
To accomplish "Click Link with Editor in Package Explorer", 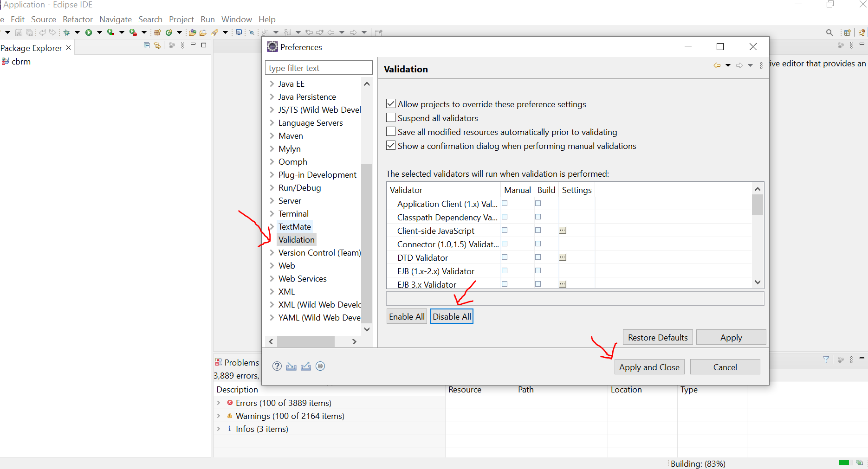I will click(157, 45).
